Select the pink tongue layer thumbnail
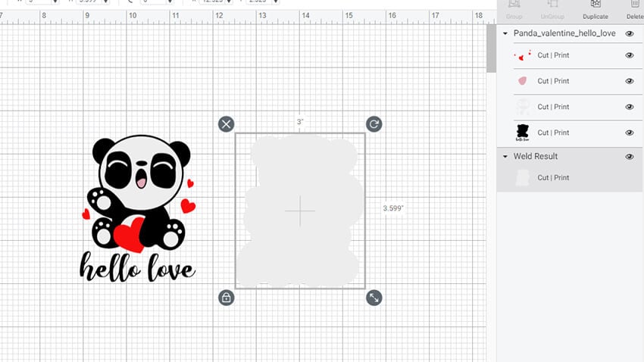The height and width of the screenshot is (362, 644). pos(523,81)
